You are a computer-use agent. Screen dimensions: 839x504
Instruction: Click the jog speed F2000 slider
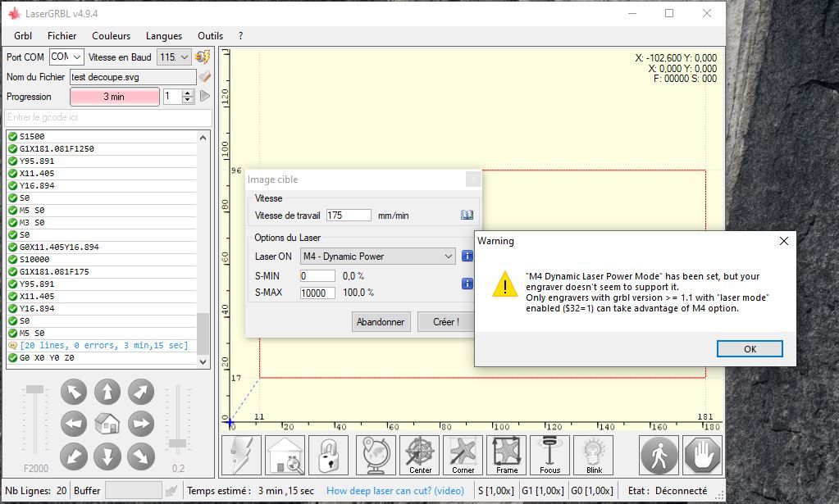35,421
